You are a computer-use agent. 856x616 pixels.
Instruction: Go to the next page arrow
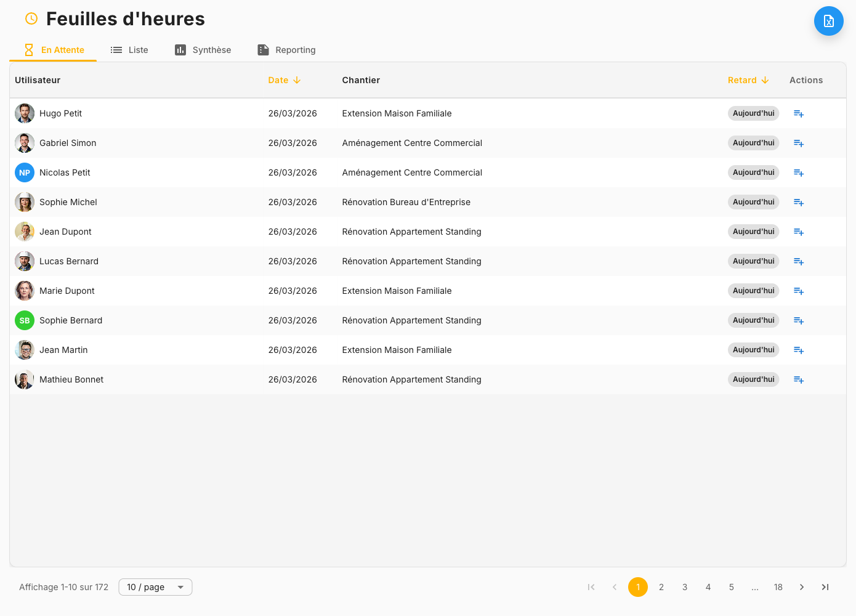(x=801, y=587)
